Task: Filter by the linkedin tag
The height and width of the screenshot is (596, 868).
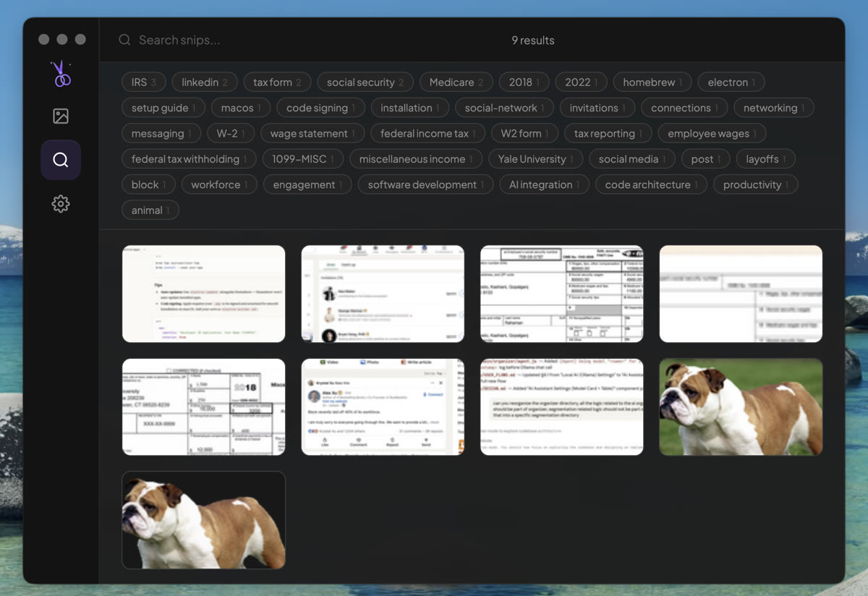Action: (205, 82)
